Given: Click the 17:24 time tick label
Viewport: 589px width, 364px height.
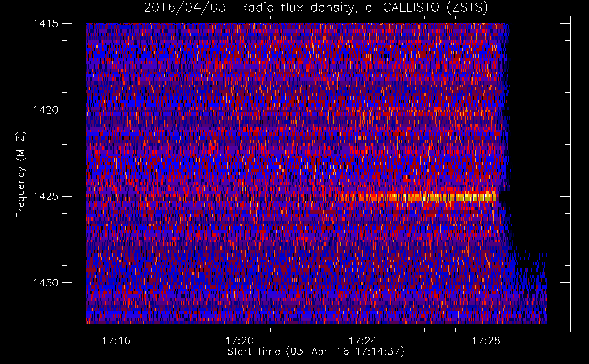Looking at the screenshot, I should click(x=363, y=341).
